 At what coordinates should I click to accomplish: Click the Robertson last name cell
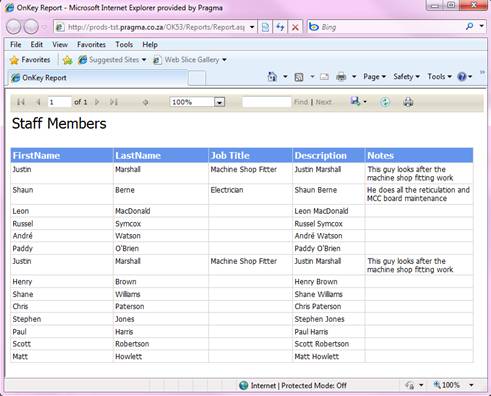click(x=161, y=344)
